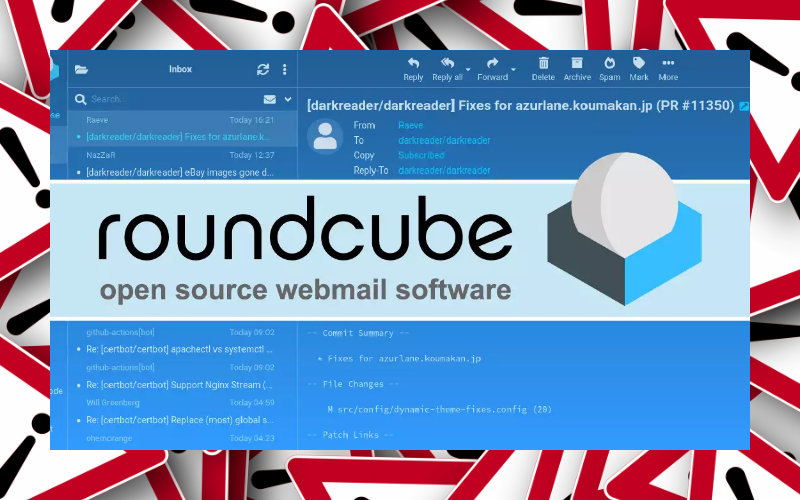Click the Reply-To darkreader/darkreader address
The width and height of the screenshot is (800, 500).
(444, 171)
